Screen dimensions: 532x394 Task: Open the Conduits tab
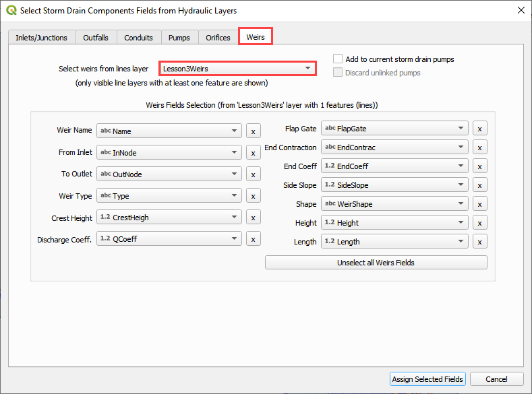coord(138,38)
